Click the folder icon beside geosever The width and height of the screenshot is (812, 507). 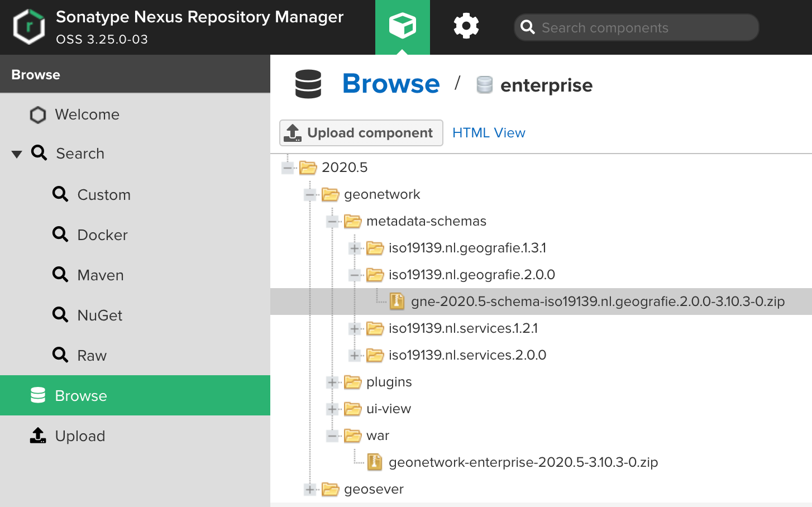(x=331, y=489)
